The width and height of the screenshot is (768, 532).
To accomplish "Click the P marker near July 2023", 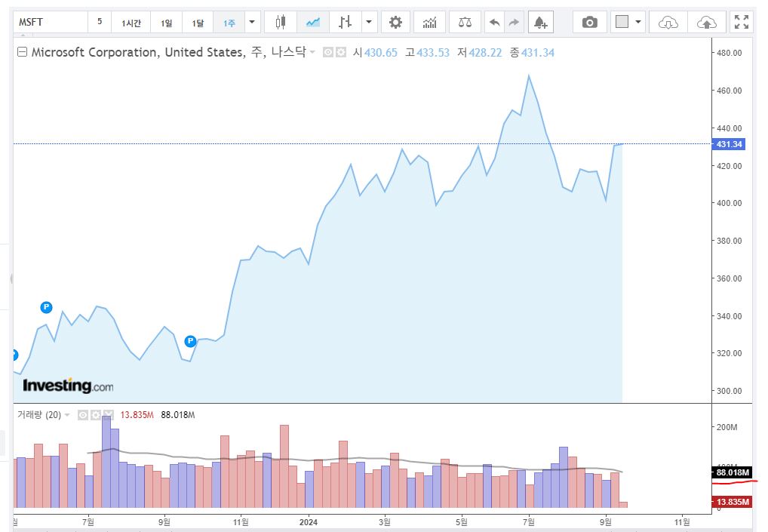I will pos(46,307).
